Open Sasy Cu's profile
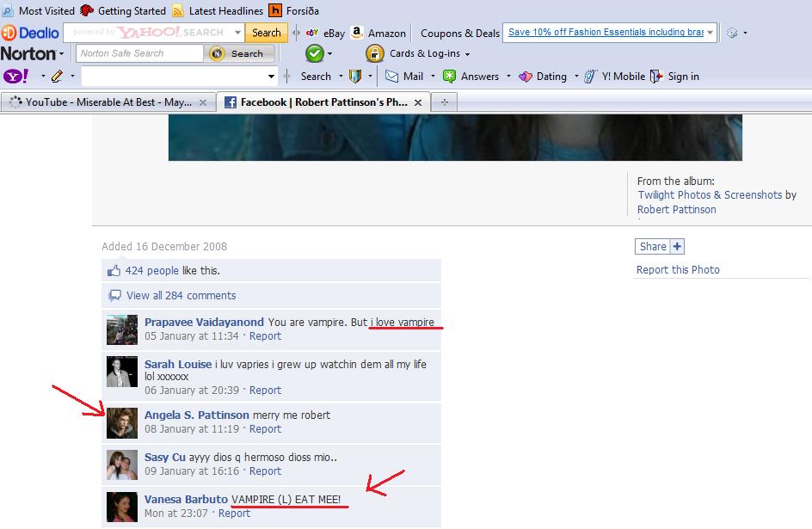 (x=164, y=457)
